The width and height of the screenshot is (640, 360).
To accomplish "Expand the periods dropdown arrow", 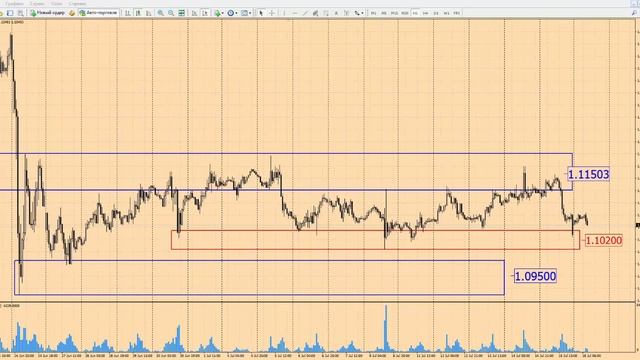I will [236, 13].
